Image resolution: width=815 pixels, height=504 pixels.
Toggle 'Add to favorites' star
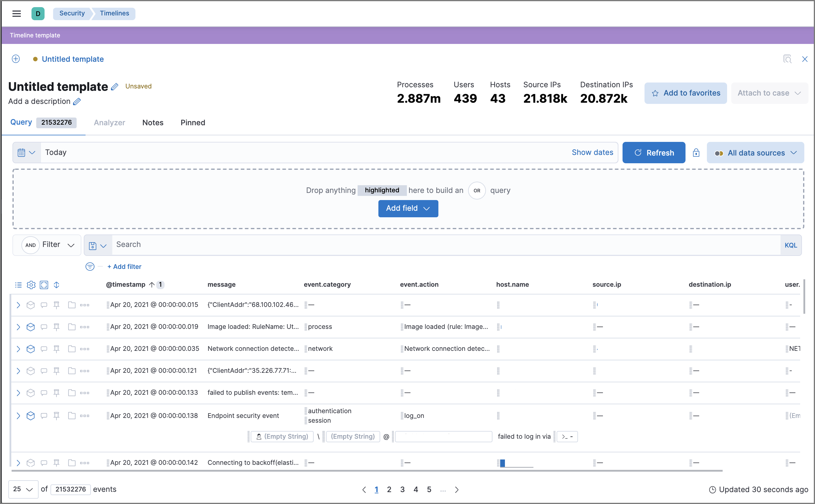pos(686,93)
